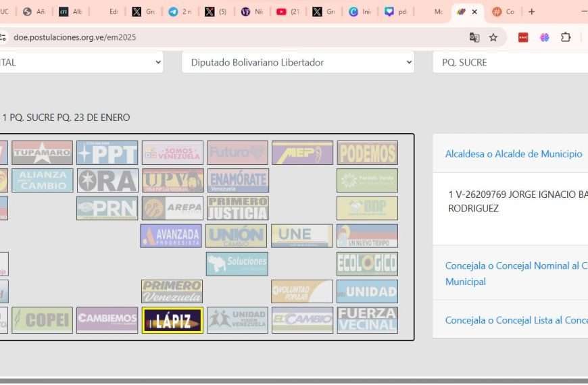The image size is (588, 385).
Task: Choose the blue UNIDAD party logo
Action: click(x=367, y=291)
